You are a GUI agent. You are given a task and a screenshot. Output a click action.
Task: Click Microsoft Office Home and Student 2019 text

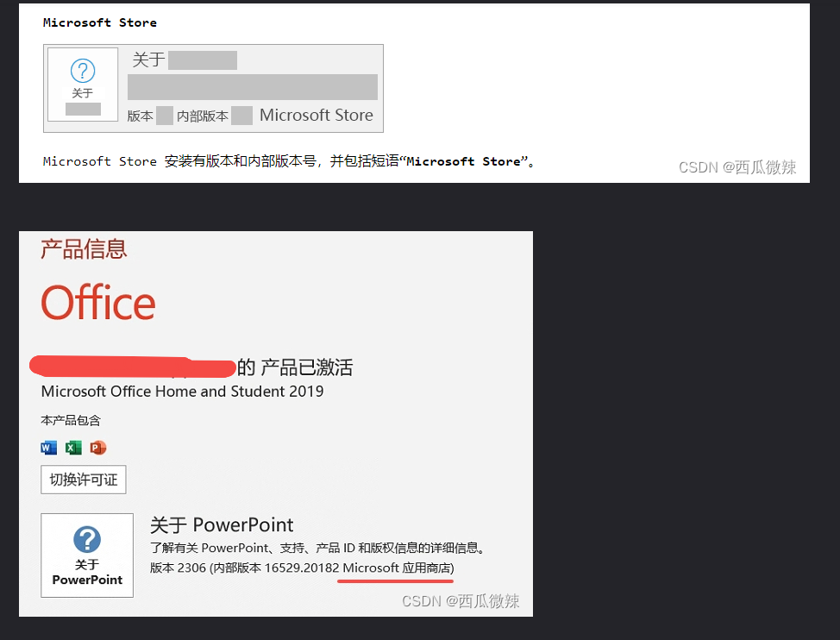183,392
